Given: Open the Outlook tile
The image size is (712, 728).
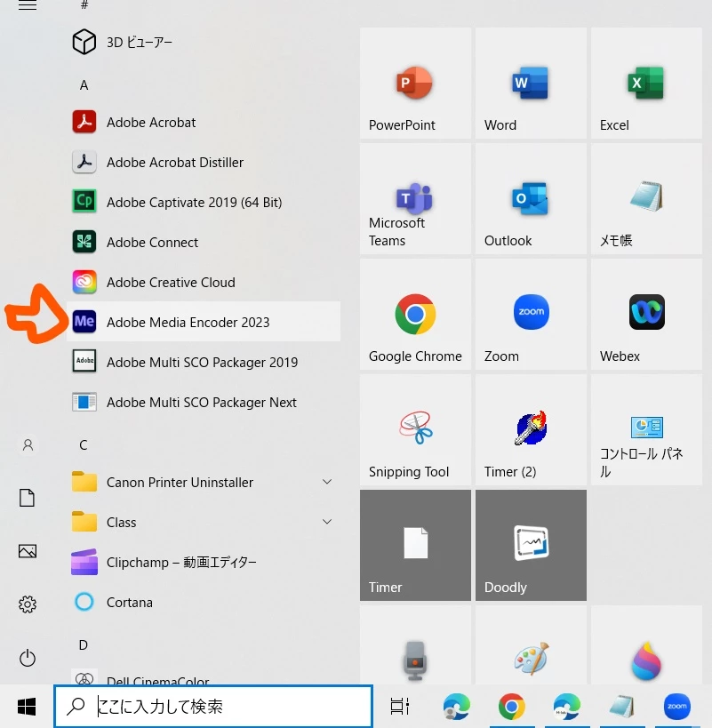Looking at the screenshot, I should click(531, 199).
